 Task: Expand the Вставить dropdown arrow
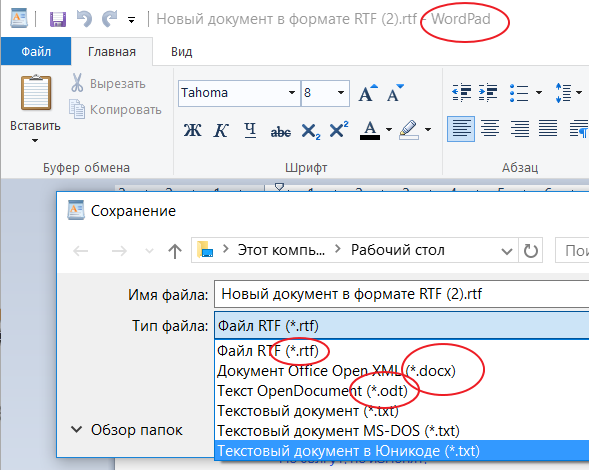tap(35, 141)
